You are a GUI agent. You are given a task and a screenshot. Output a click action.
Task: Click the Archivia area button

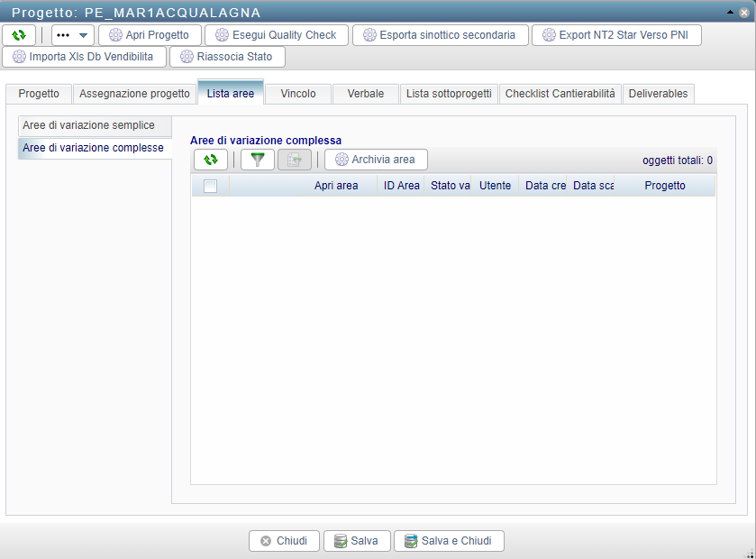click(375, 160)
